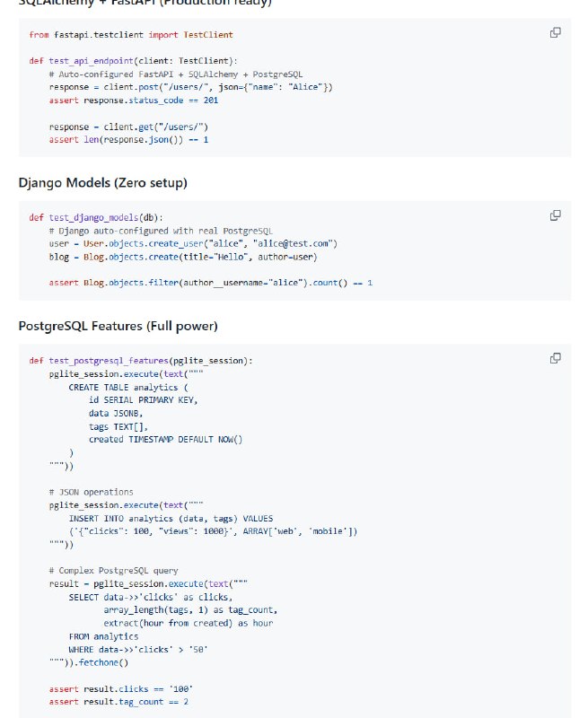Click the PostgreSQL Features (Full power) heading
Screen dimensions: 588x718
[118, 326]
